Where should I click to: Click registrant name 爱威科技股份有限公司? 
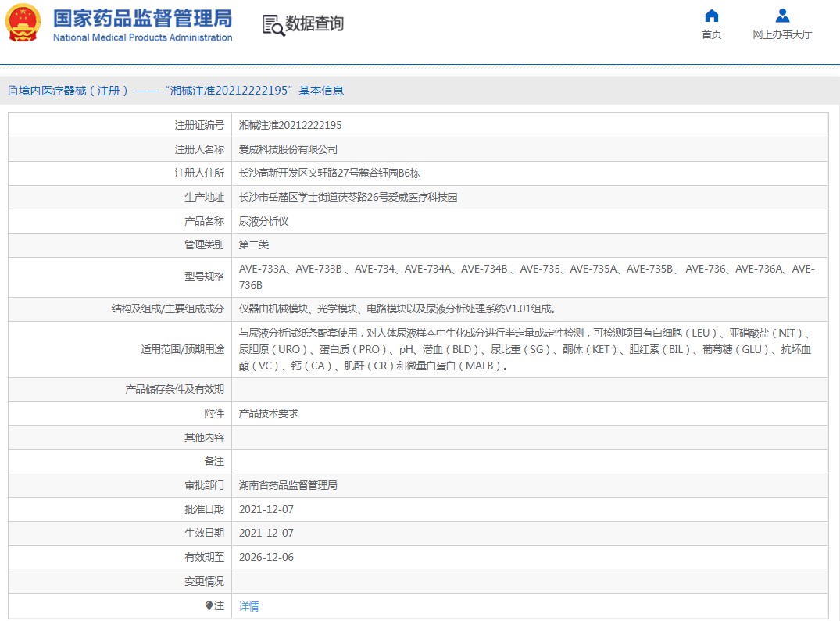click(x=288, y=149)
